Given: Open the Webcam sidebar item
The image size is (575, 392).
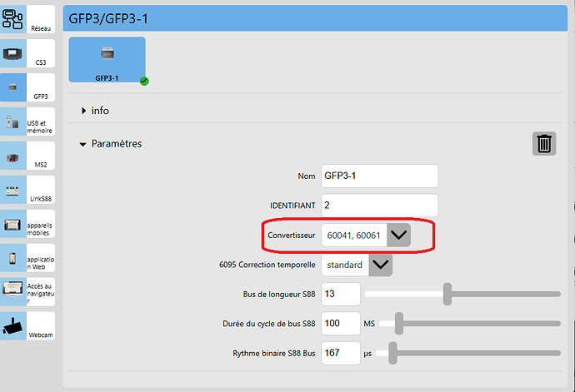Looking at the screenshot, I should [x=27, y=326].
